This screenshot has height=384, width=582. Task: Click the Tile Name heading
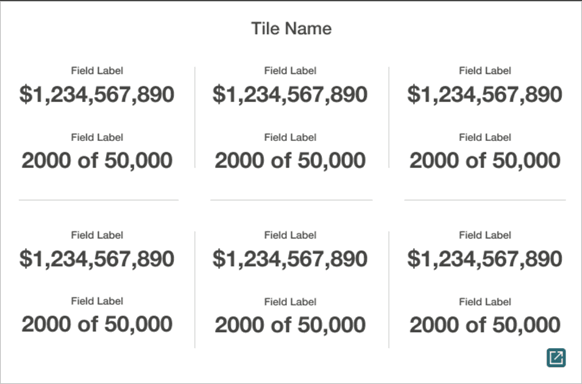click(291, 29)
